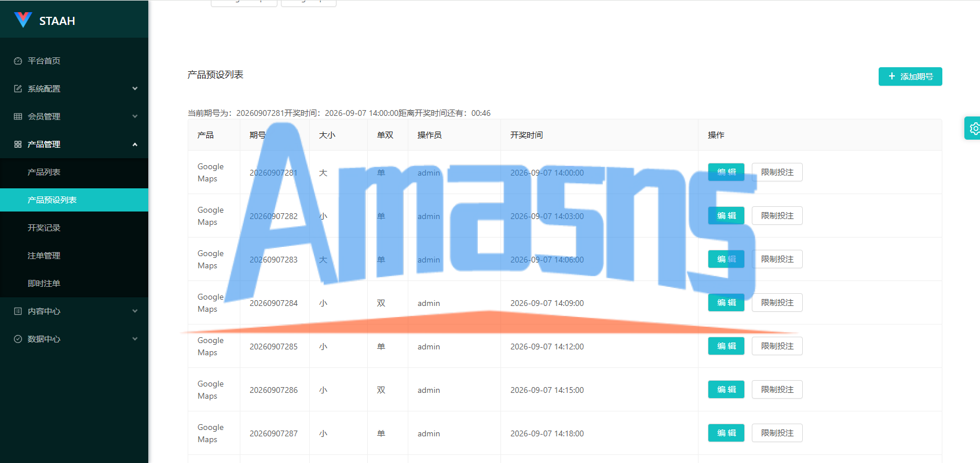The width and height of the screenshot is (980, 463).
Task: Click the current period status line
Action: tap(339, 113)
